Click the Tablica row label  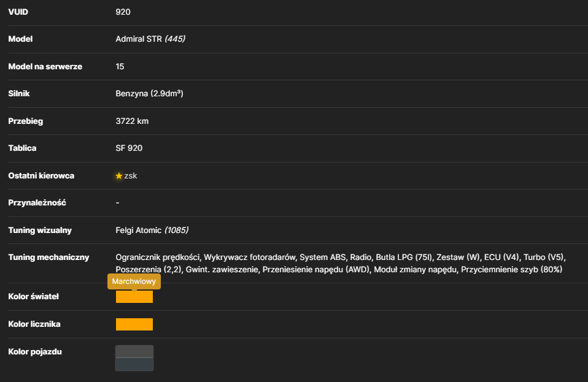(22, 148)
